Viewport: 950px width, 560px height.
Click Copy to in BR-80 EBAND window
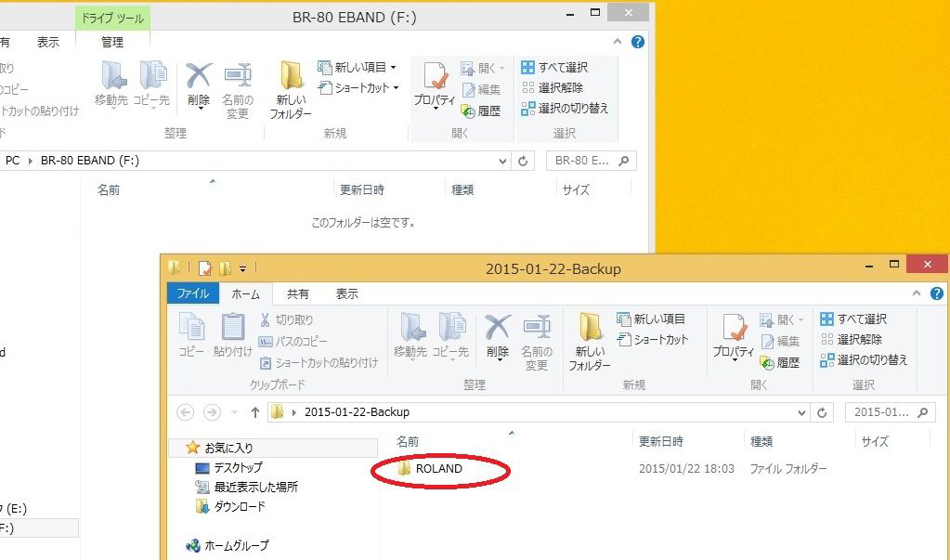tap(152, 85)
